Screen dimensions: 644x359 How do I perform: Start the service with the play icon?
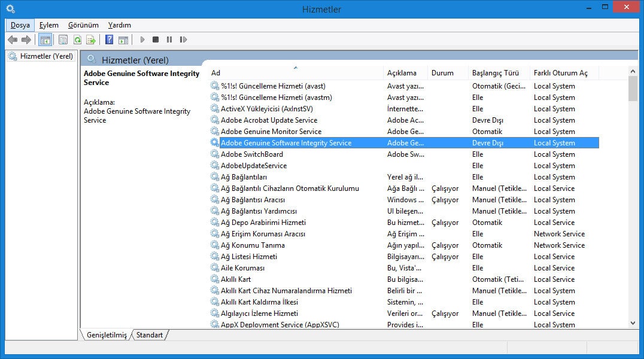pyautogui.click(x=142, y=40)
